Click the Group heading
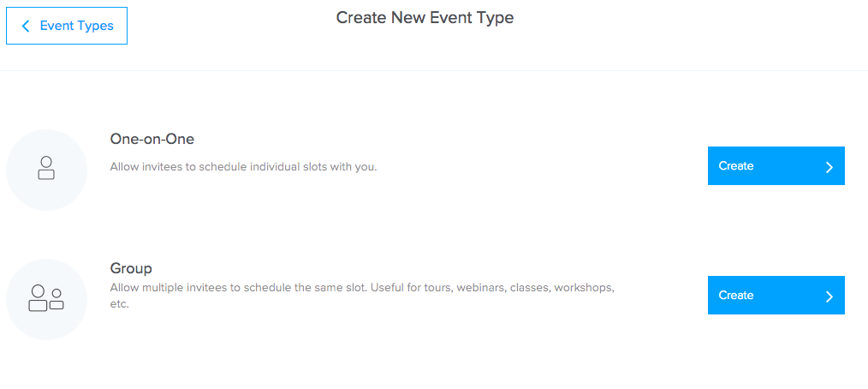 point(131,269)
